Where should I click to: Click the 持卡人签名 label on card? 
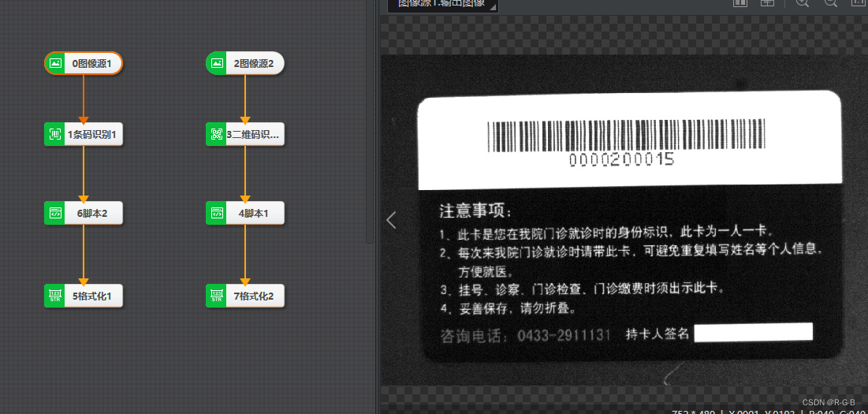coord(658,334)
